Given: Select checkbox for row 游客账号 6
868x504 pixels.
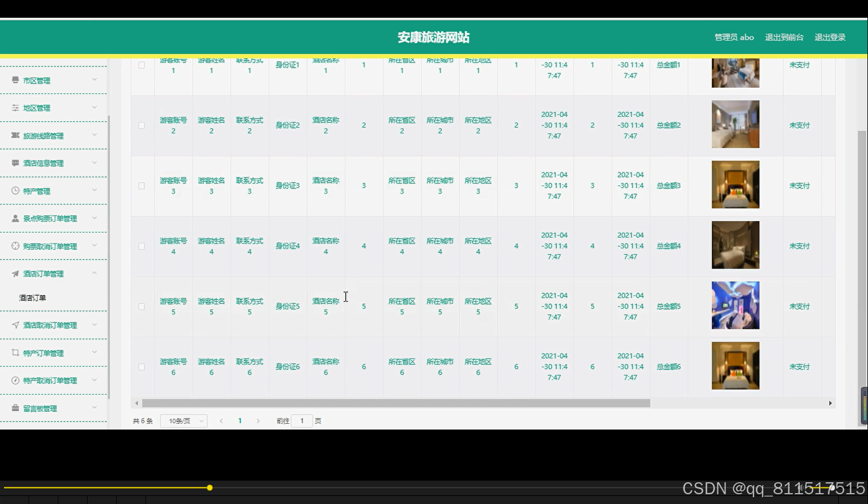Looking at the screenshot, I should tap(141, 367).
